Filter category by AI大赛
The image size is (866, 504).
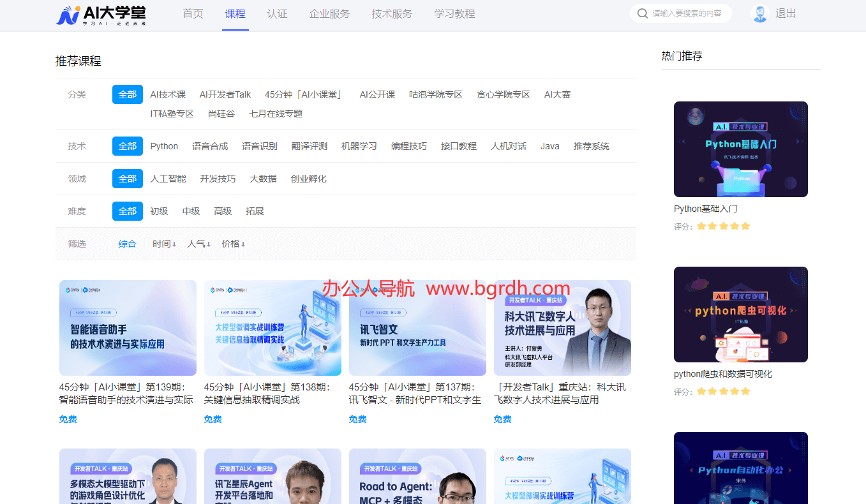tap(557, 94)
